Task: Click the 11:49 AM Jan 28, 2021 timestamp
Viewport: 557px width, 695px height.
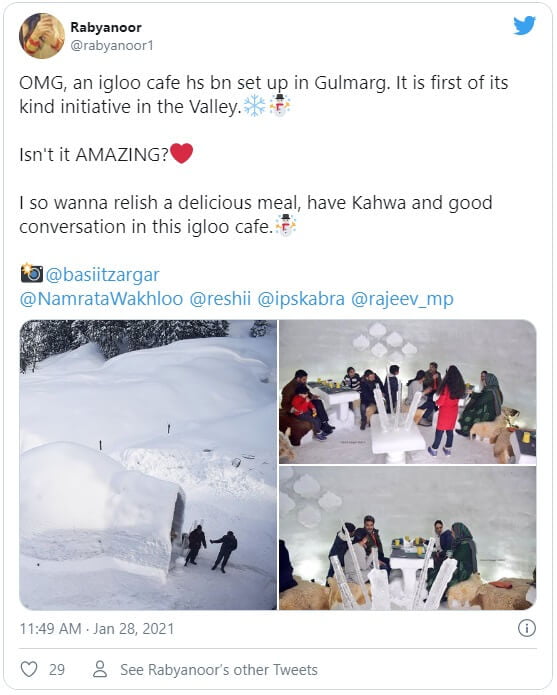Action: (97, 629)
